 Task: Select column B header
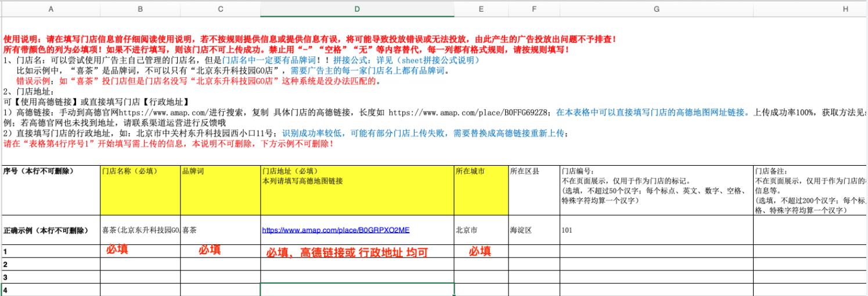(140, 9)
